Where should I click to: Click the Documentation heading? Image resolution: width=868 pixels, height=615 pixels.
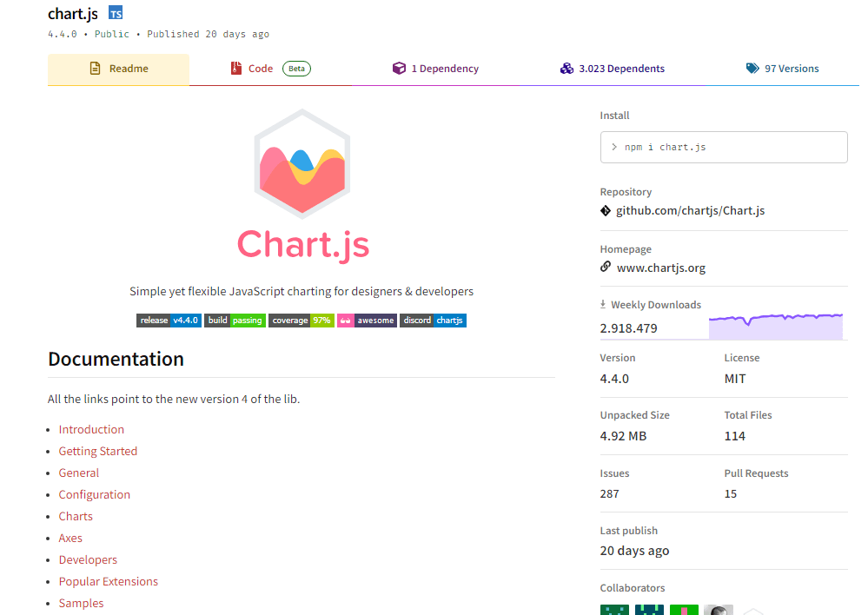[116, 359]
